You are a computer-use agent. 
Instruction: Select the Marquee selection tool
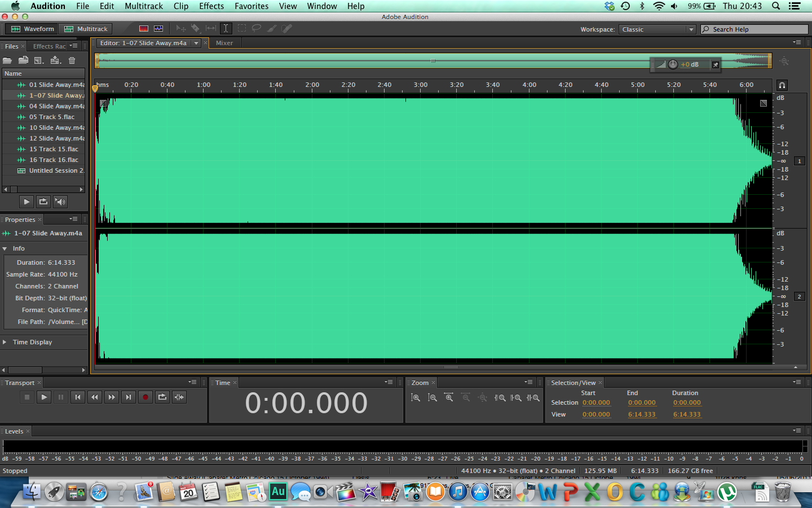click(x=241, y=28)
